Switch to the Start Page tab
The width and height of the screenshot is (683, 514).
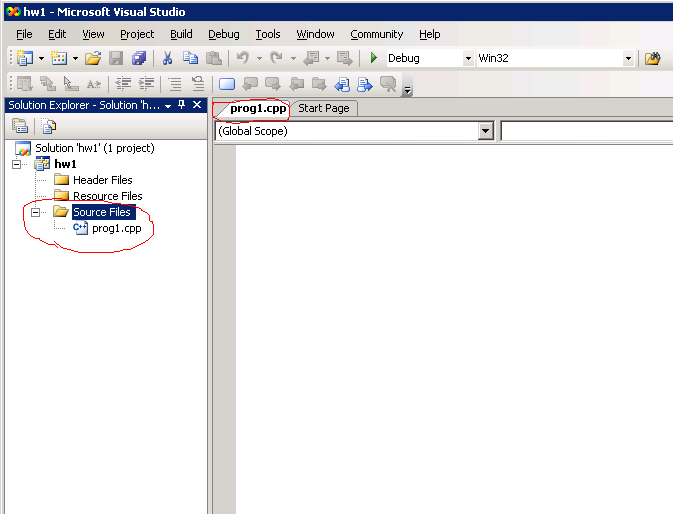point(324,108)
